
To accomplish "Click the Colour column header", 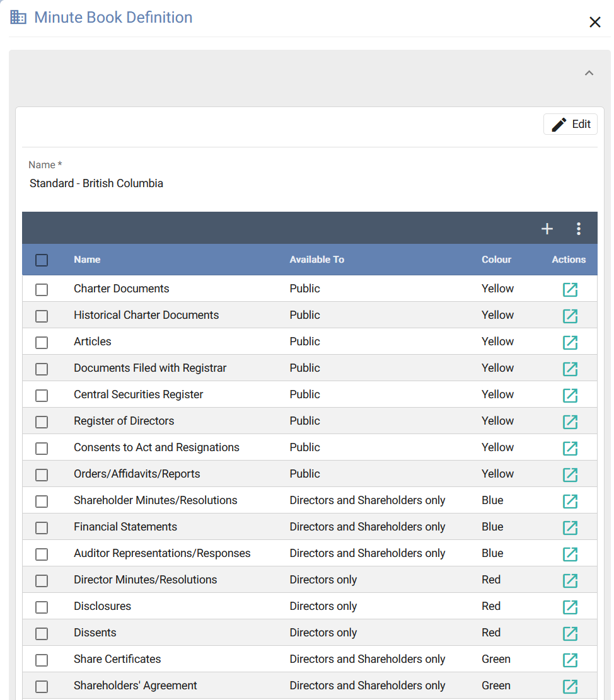I will point(496,260).
